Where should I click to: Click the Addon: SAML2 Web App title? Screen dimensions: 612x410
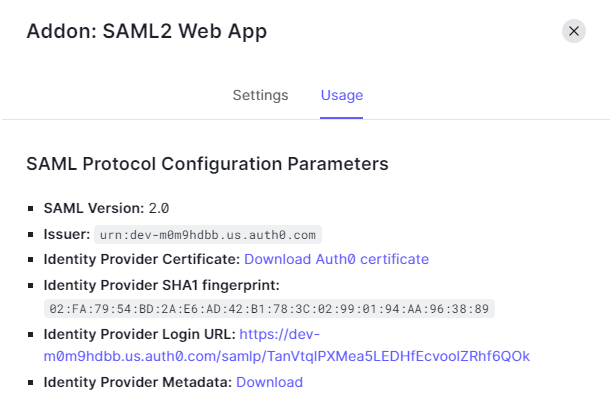point(146,31)
